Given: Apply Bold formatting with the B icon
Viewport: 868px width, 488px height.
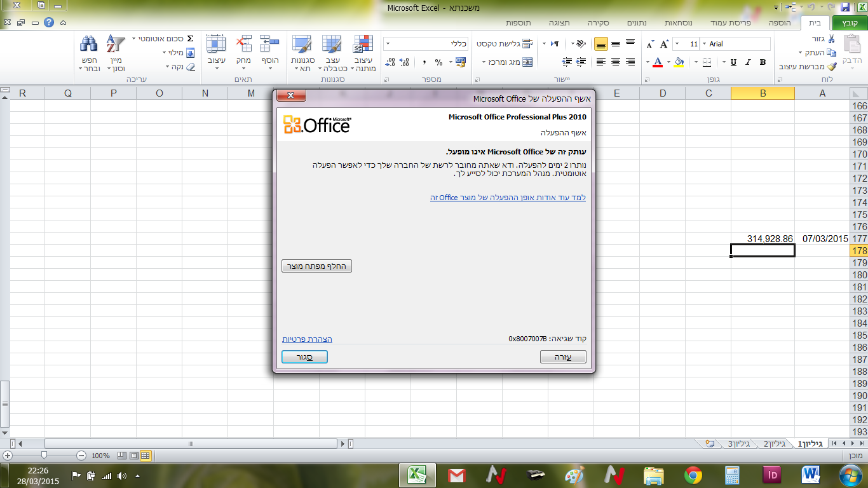Looking at the screenshot, I should click(763, 62).
